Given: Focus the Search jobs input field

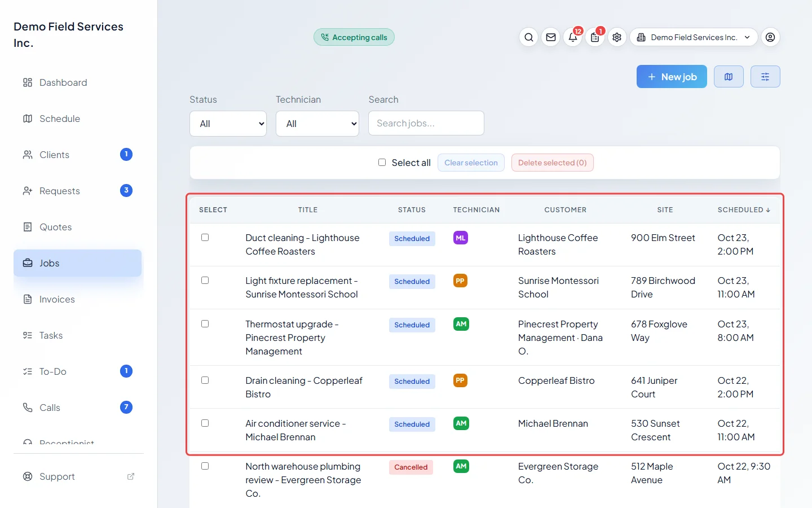Looking at the screenshot, I should click(426, 123).
